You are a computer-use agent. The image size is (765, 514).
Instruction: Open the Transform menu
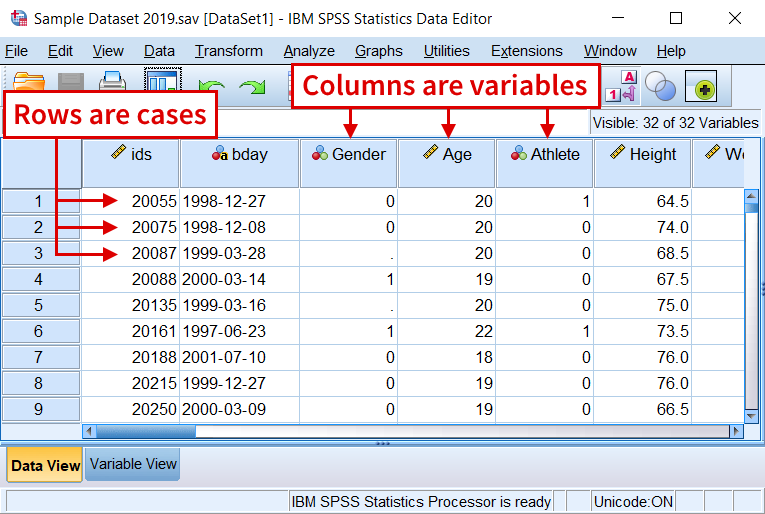point(228,51)
